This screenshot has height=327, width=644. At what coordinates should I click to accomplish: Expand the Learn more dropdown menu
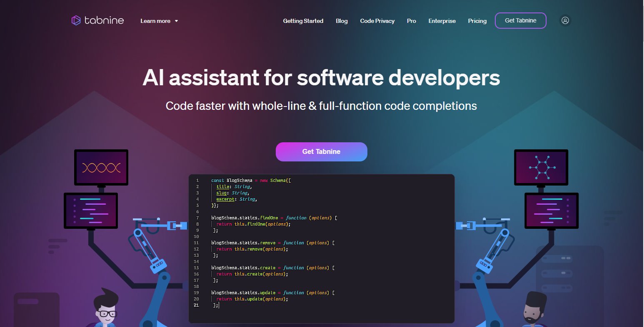point(159,21)
